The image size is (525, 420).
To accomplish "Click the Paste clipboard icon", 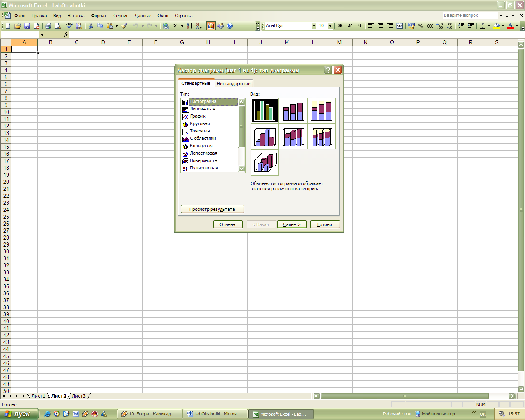I will point(110,26).
